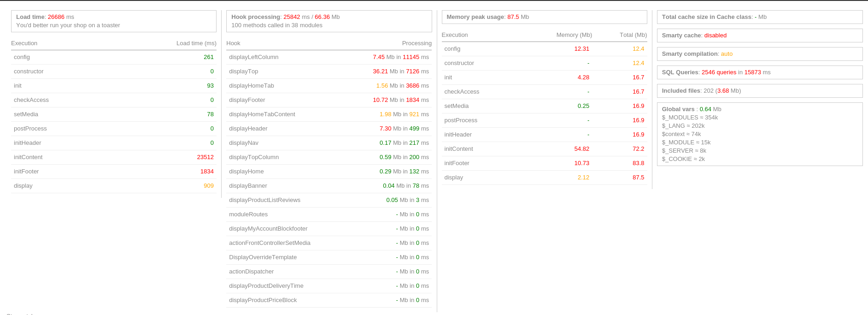868x315 pixels.
Task: Select the Total (Mb) column header
Action: coord(633,35)
